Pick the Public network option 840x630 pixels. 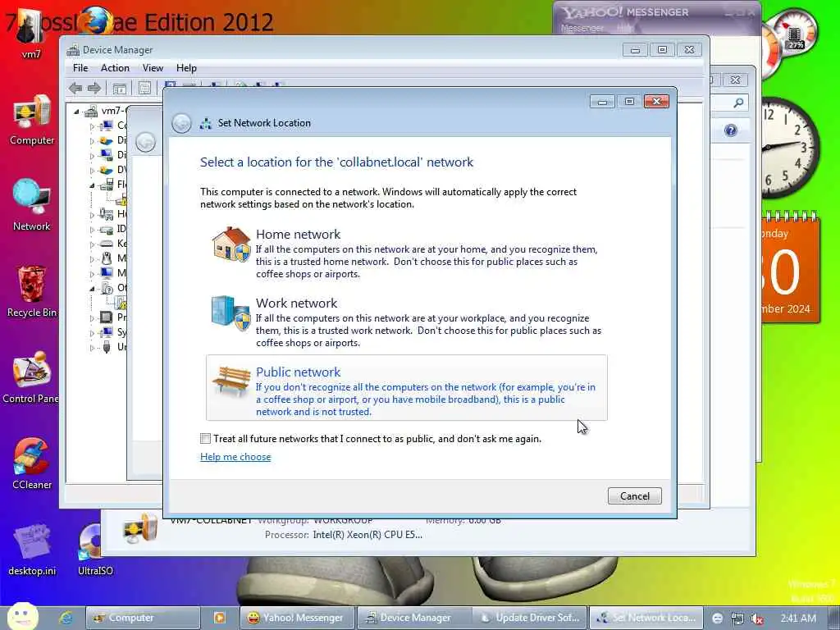point(406,387)
